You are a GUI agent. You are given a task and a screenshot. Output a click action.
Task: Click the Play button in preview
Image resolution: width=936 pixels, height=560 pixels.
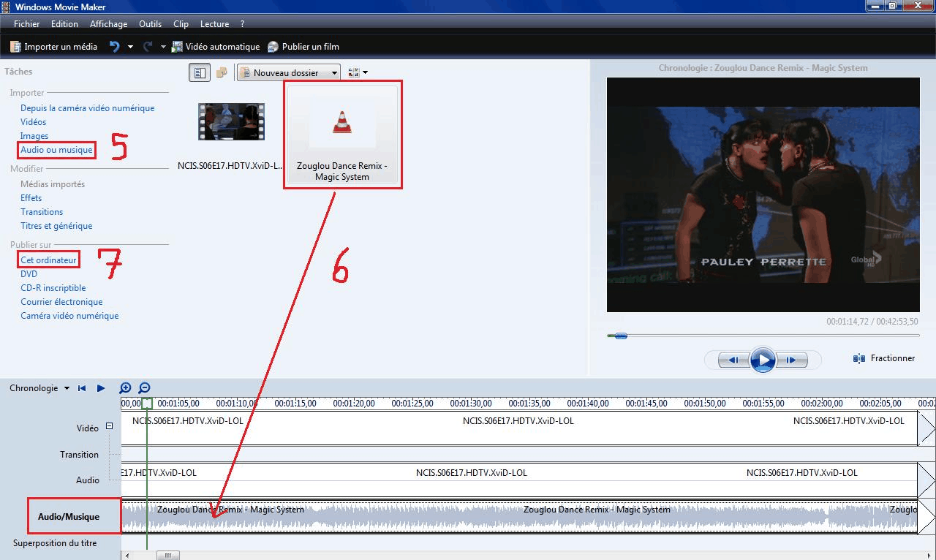763,360
